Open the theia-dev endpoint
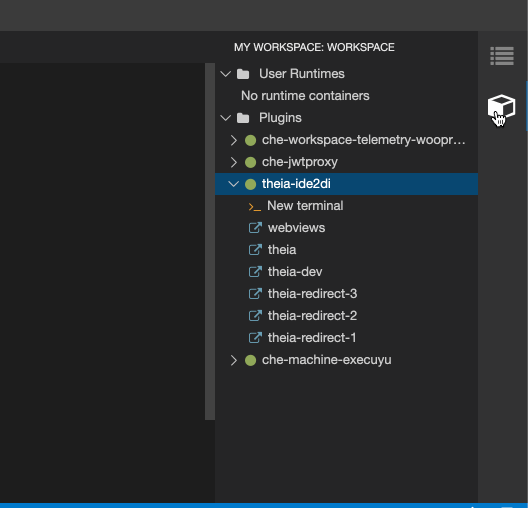The image size is (528, 508). click(x=295, y=272)
